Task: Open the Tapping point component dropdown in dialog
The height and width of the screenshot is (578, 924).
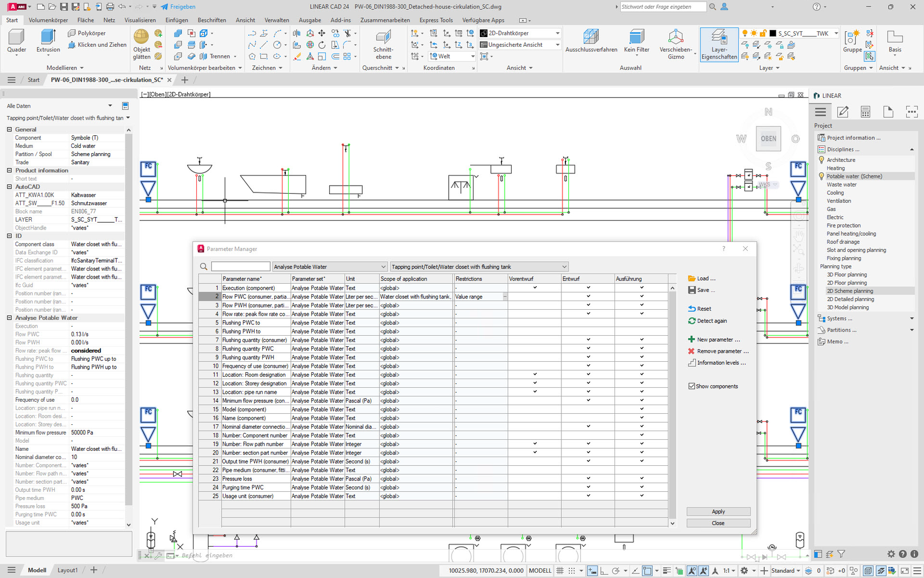Action: click(564, 267)
